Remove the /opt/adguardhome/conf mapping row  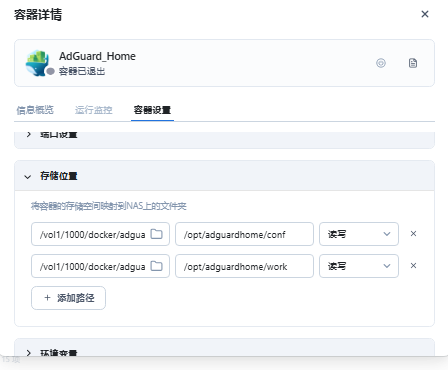[x=413, y=234]
